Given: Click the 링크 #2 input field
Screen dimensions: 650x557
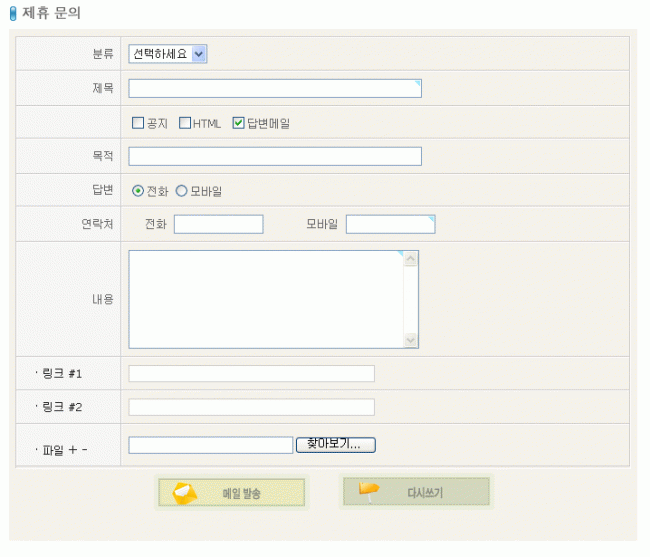Looking at the screenshot, I should pyautogui.click(x=251, y=407).
